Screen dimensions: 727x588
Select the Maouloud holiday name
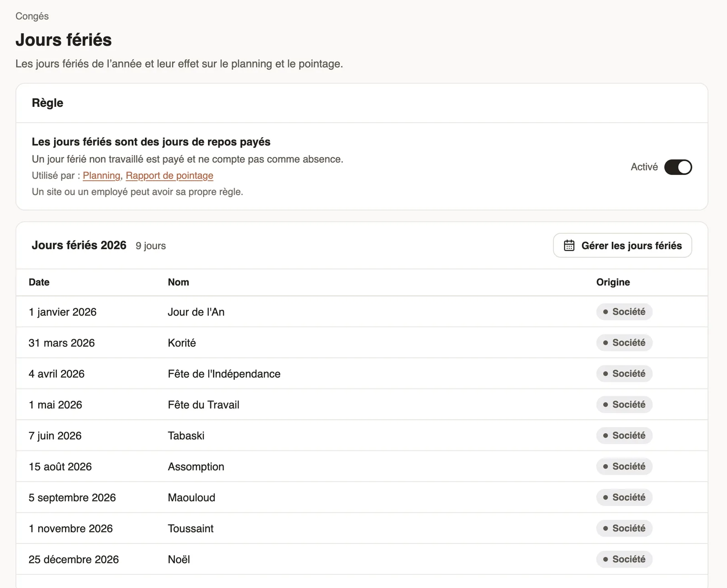click(192, 497)
